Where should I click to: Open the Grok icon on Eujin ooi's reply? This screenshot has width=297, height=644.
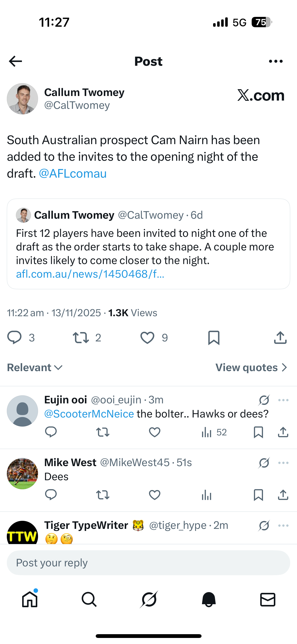(264, 400)
